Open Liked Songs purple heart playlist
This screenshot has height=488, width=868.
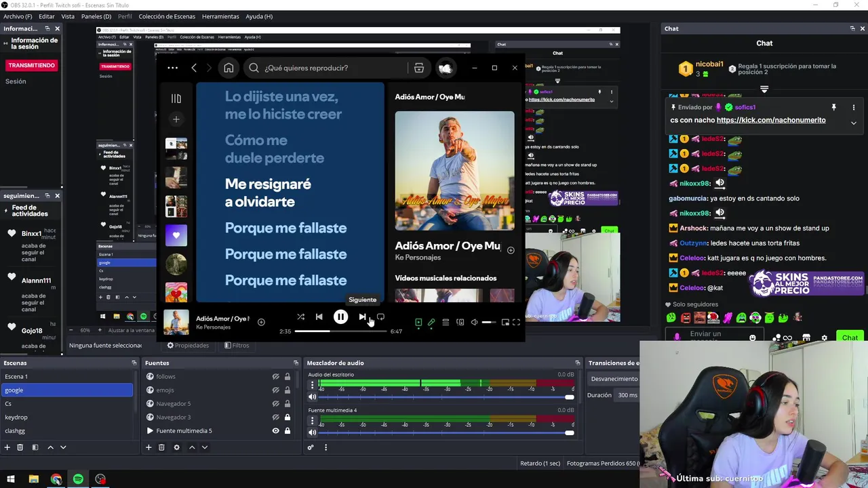176,235
